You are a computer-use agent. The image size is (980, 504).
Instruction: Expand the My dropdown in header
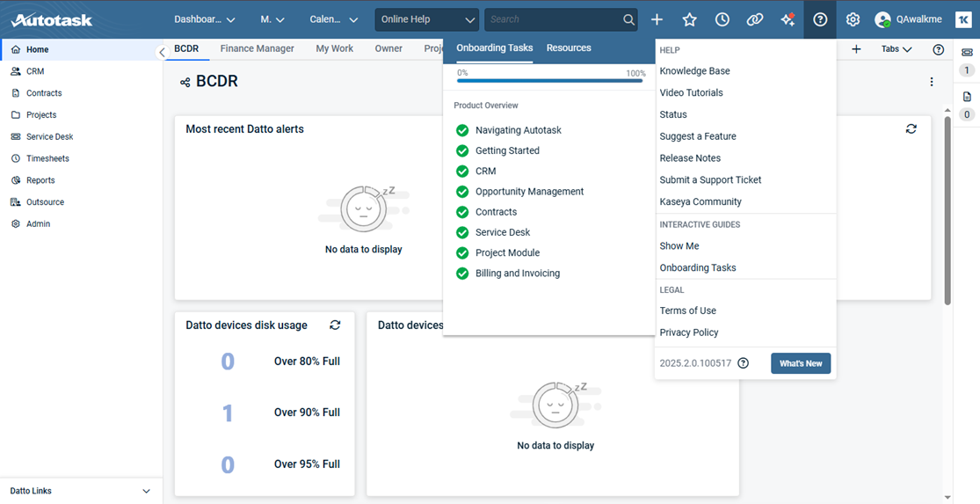pyautogui.click(x=272, y=19)
